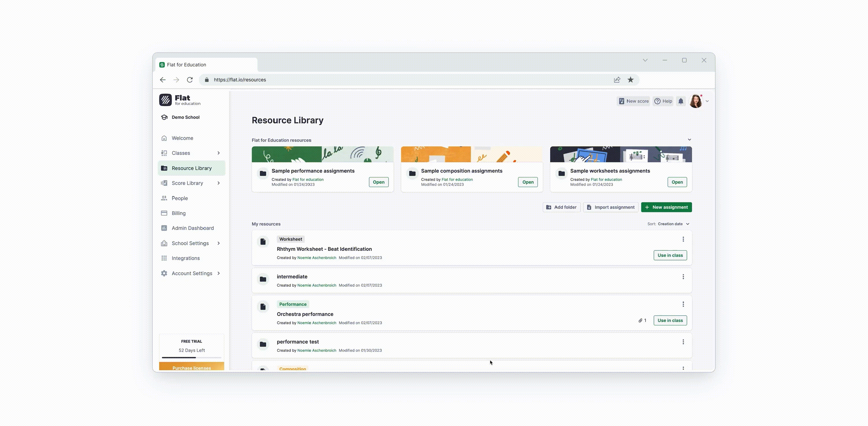868x426 pixels.
Task: Click the share page icon in address bar
Action: coord(617,80)
